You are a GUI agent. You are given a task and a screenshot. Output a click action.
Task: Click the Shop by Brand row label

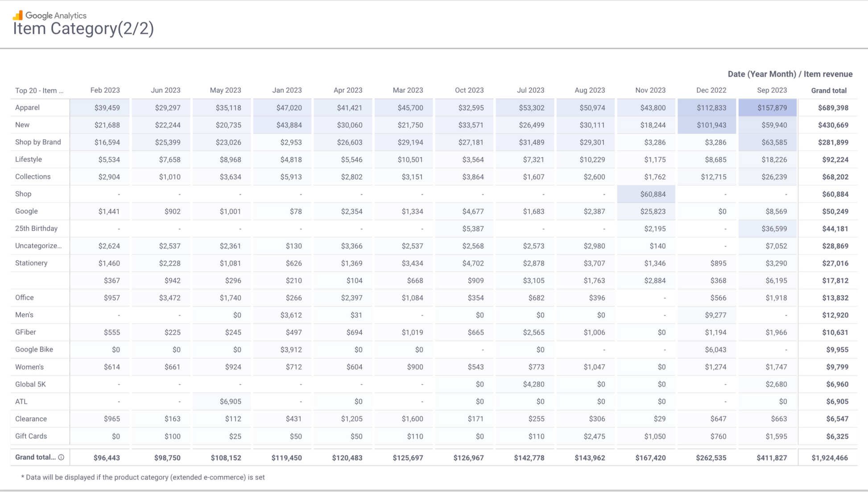[38, 142]
